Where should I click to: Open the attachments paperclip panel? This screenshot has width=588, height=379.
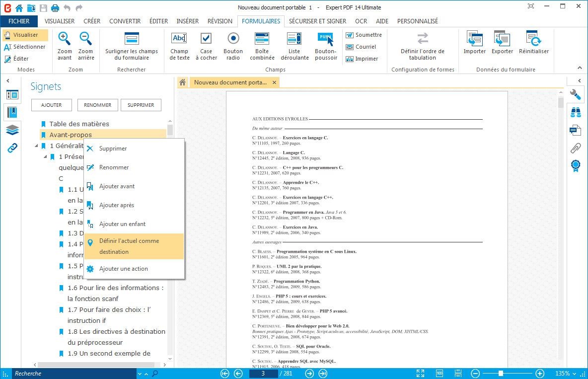[x=576, y=148]
